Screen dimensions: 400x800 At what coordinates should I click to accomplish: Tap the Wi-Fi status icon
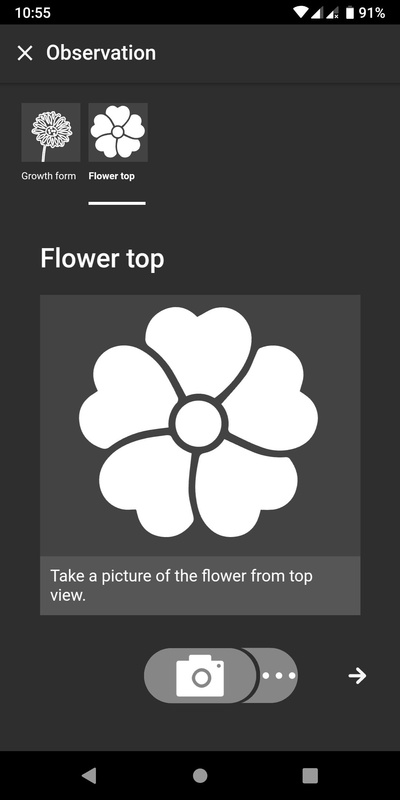click(x=301, y=12)
